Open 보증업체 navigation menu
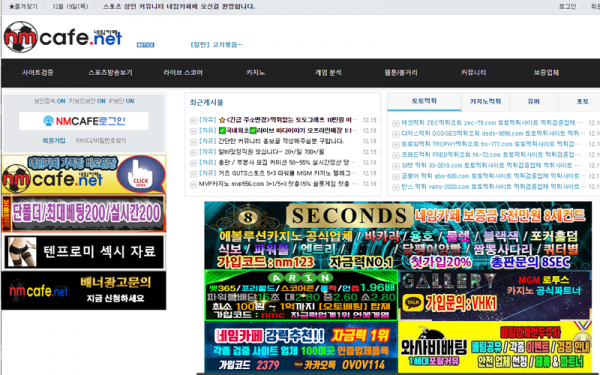The height and width of the screenshot is (375, 600). coord(546,73)
